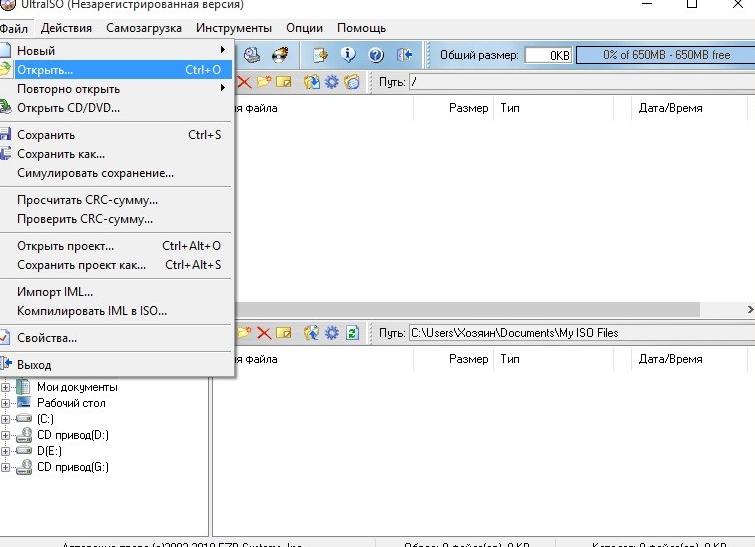Sort upper pane by Размер column

[454, 108]
